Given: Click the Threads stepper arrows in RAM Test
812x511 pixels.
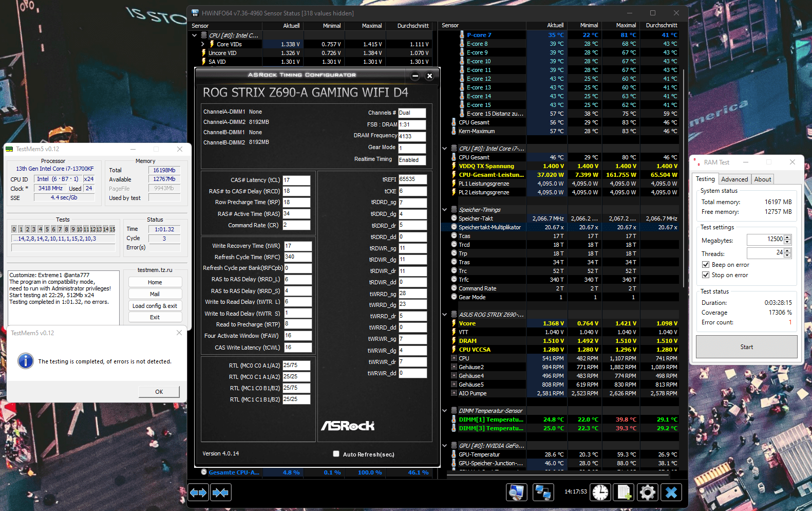Looking at the screenshot, I should [788, 253].
